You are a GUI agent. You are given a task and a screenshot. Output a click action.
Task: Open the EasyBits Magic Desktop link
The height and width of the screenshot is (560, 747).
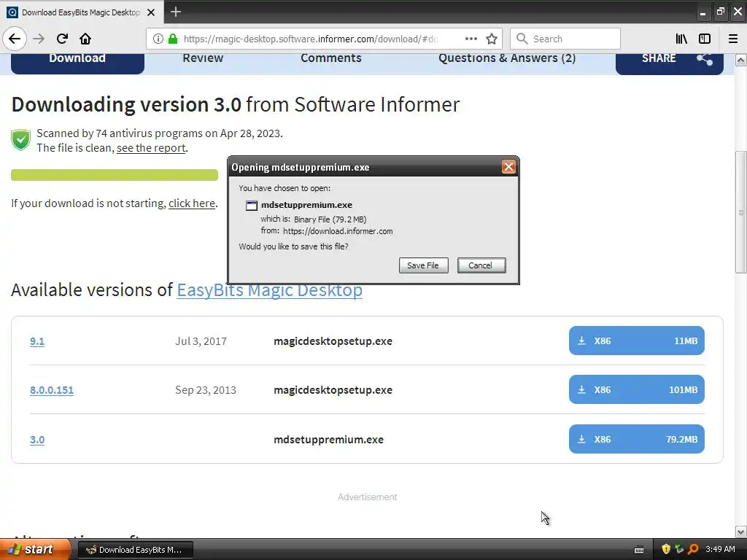(270, 289)
